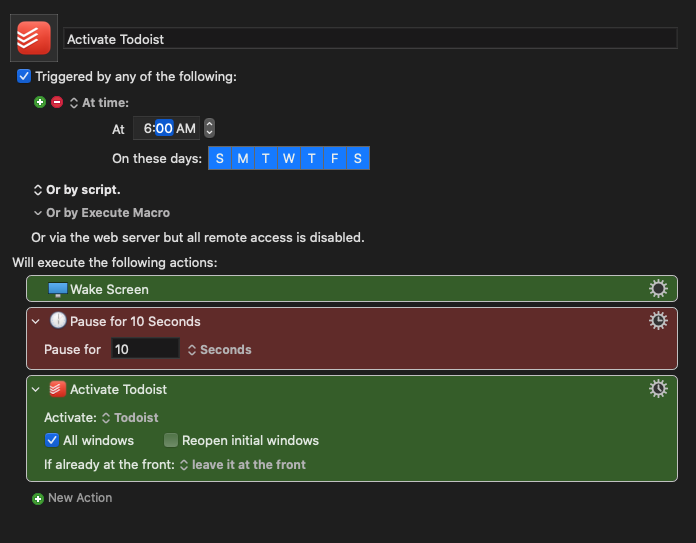This screenshot has height=543, width=696.
Task: Click the time stepper arrows
Action: pos(210,128)
